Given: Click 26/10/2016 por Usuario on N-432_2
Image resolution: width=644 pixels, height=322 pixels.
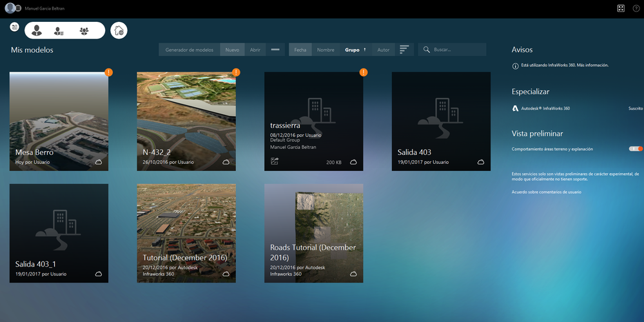Looking at the screenshot, I should tap(168, 162).
